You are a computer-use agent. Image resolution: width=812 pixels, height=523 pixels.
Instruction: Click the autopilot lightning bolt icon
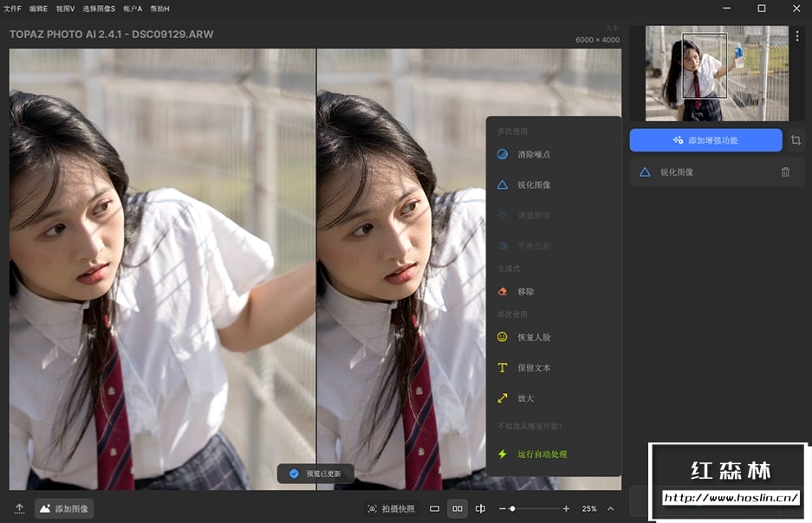(x=503, y=454)
